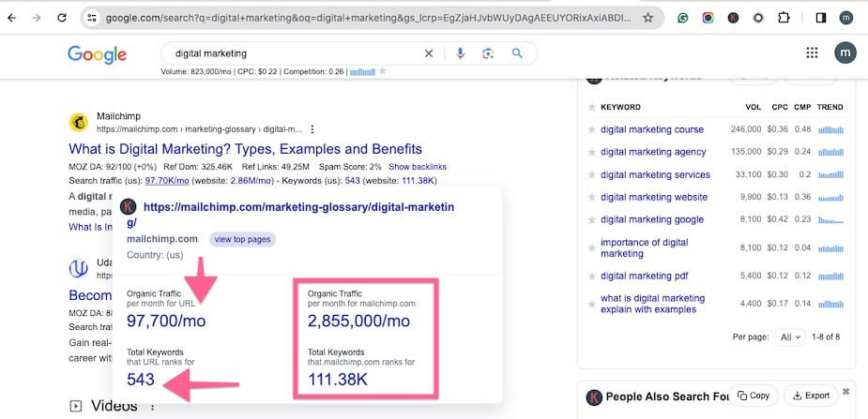
Task: Click into the Google search box text
Action: 211,53
